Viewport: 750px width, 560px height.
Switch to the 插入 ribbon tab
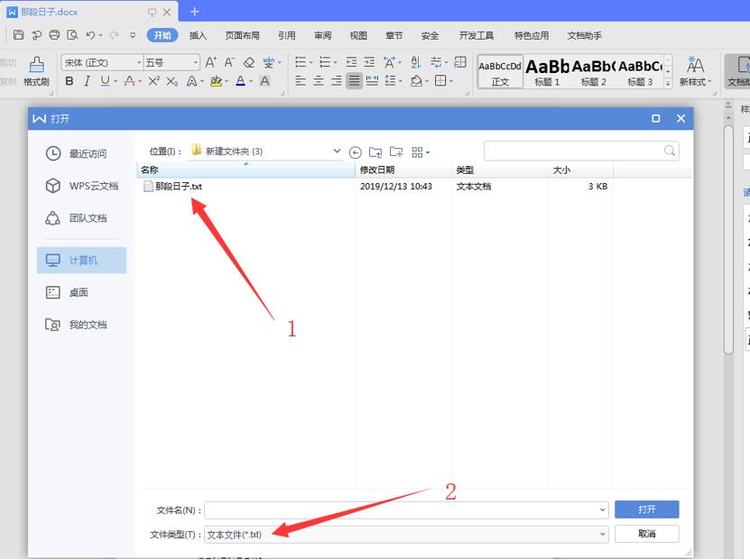198,35
